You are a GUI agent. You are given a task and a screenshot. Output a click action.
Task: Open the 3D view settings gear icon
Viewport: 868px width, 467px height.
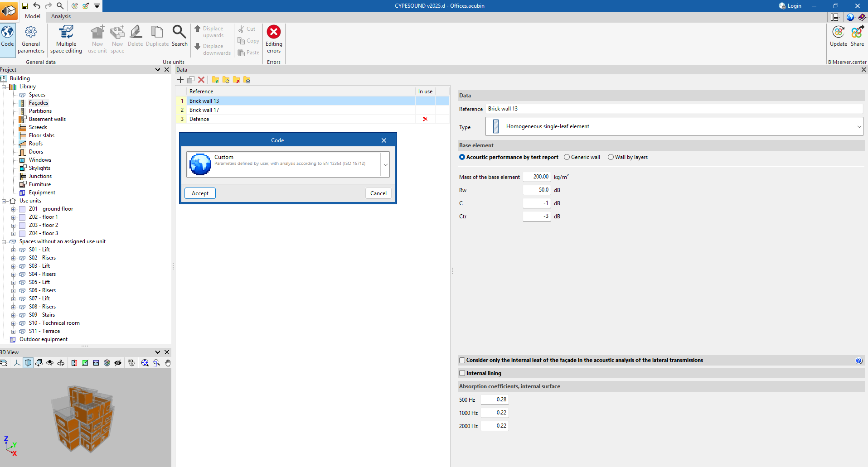[131, 363]
